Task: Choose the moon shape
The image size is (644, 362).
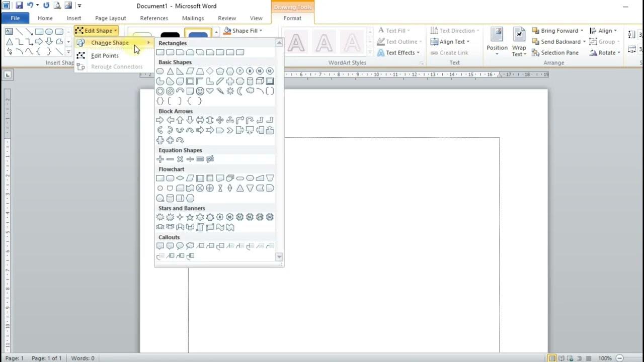Action: click(240, 91)
